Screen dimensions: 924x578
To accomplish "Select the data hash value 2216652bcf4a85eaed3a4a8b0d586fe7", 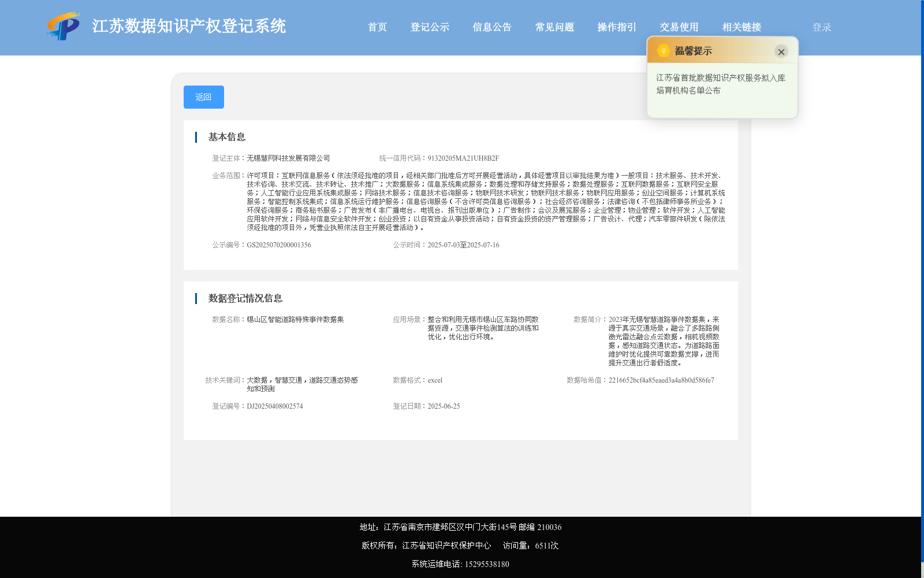I will 661,380.
